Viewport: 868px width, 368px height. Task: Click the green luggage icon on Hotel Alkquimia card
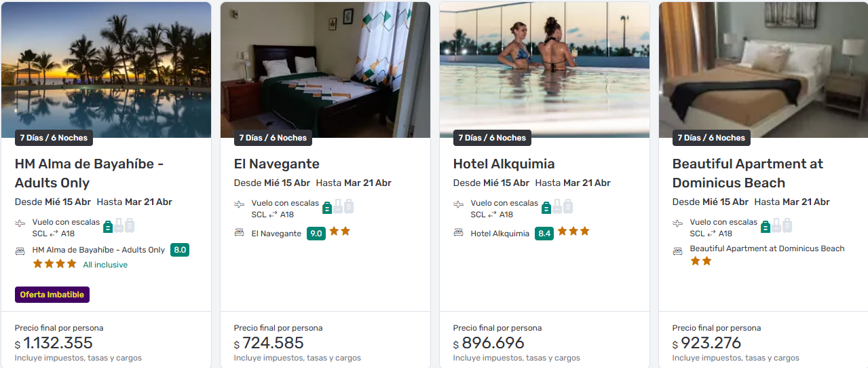click(x=546, y=207)
